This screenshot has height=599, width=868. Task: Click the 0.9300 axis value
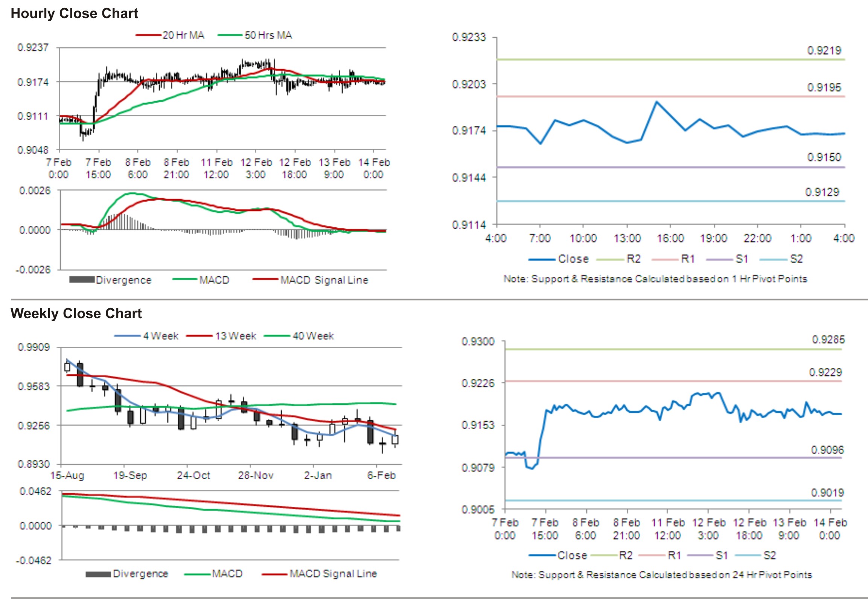(478, 341)
